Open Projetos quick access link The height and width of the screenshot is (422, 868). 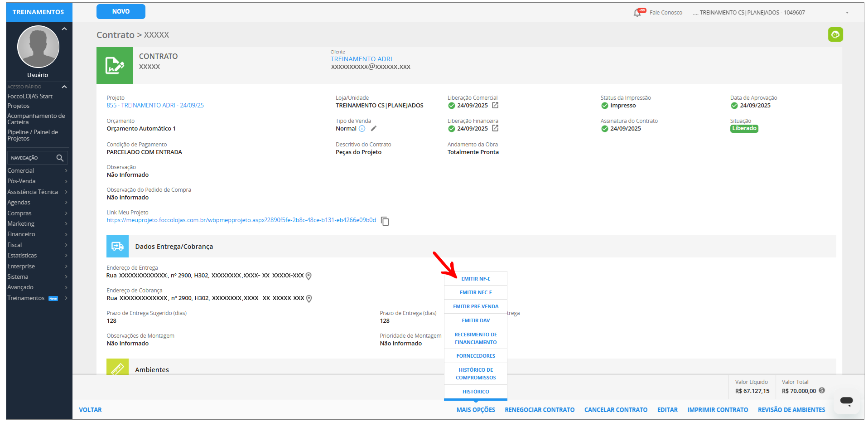(19, 106)
